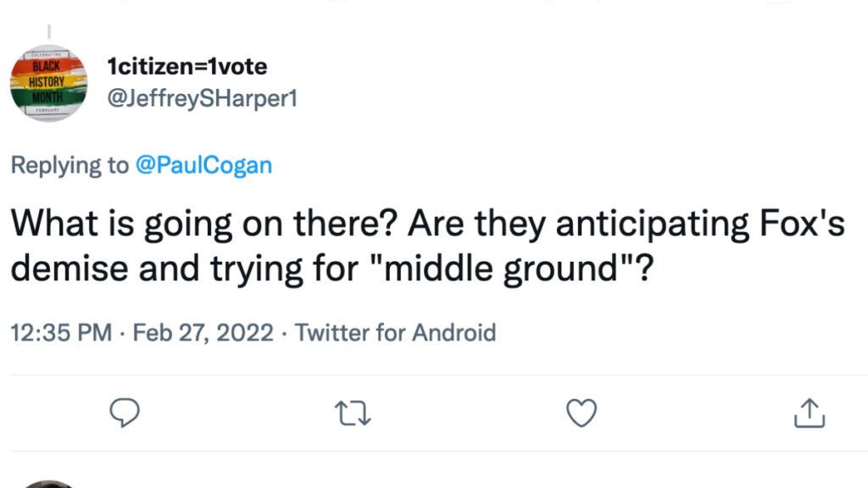The width and height of the screenshot is (868, 488).
Task: Click the 12:35 PM timestamp
Action: coord(61,333)
